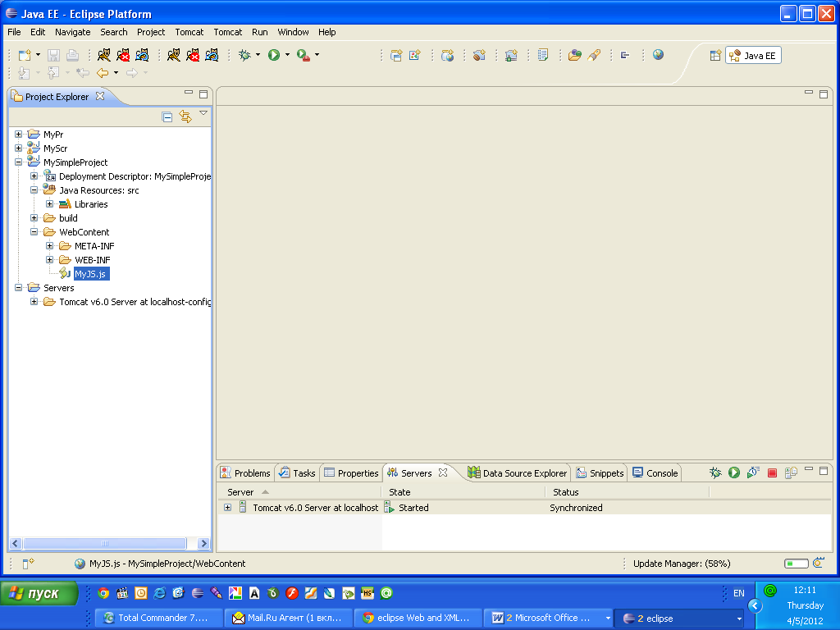
Task: Open Mail.Ru Агент taskbar button
Action: (x=289, y=618)
